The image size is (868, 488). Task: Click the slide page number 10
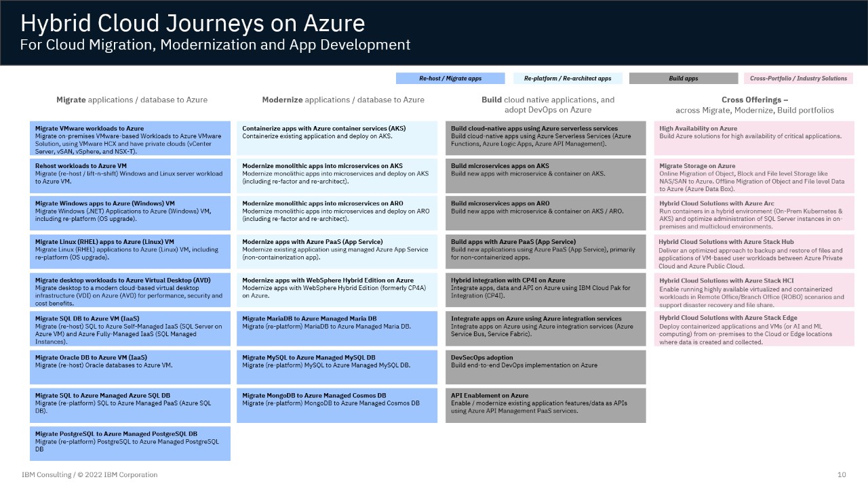point(842,474)
